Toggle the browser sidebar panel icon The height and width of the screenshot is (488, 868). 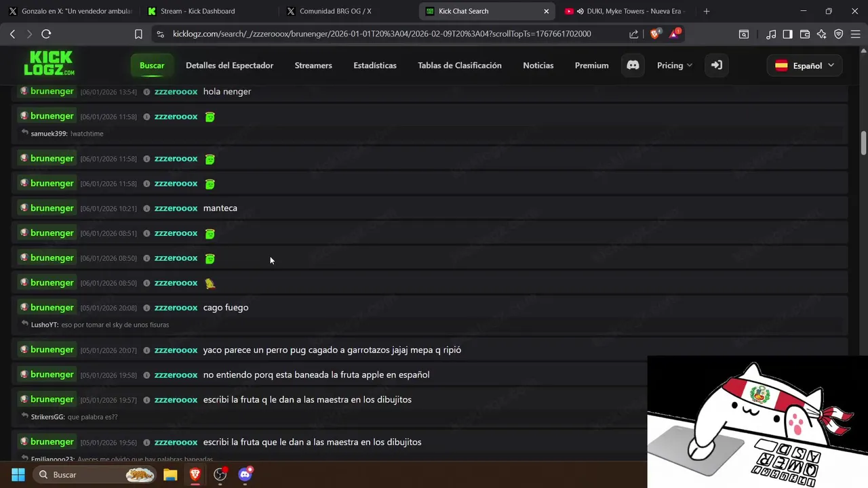click(x=787, y=34)
